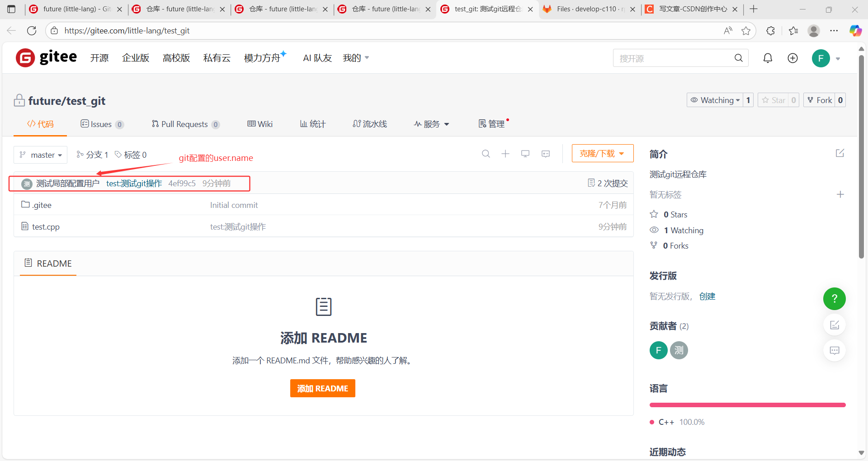Open the 统计 tab
The image size is (868, 461).
click(313, 124)
